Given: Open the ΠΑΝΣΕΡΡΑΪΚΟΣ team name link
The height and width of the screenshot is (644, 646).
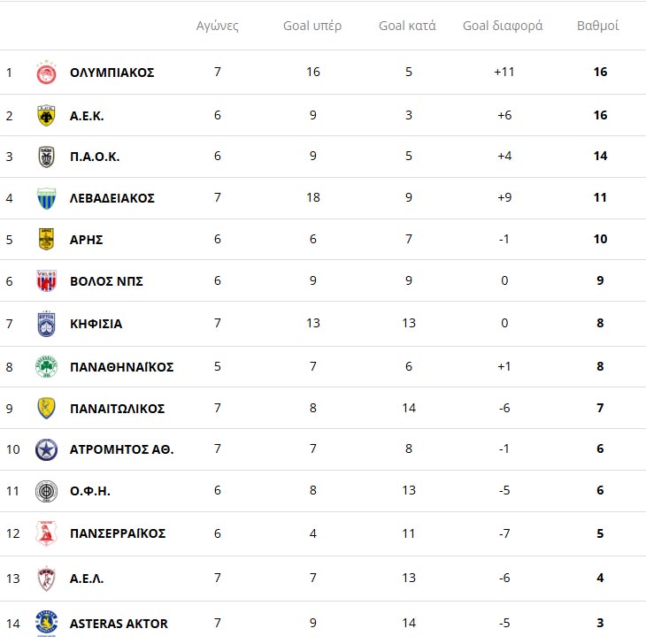Looking at the screenshot, I should [118, 533].
